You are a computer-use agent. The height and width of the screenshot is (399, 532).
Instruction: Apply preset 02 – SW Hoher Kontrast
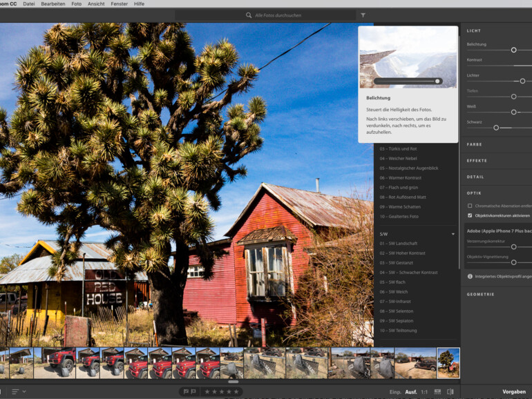click(402, 253)
